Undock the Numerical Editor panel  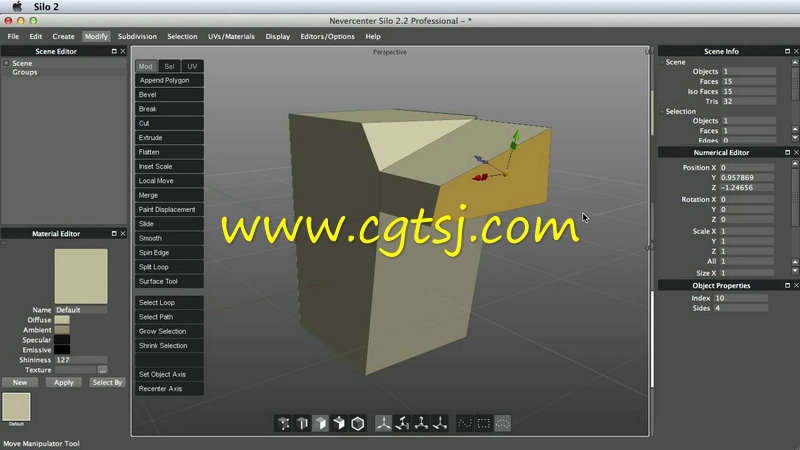pyautogui.click(x=787, y=152)
